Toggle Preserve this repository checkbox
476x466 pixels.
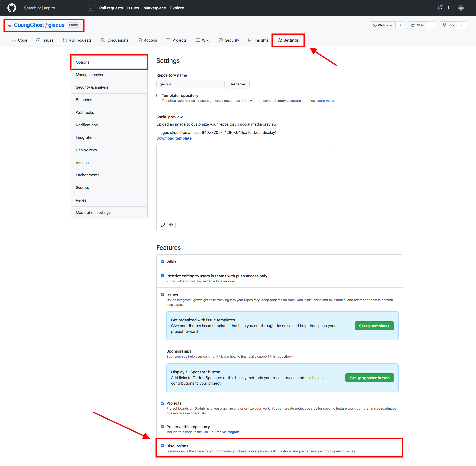[x=162, y=426]
